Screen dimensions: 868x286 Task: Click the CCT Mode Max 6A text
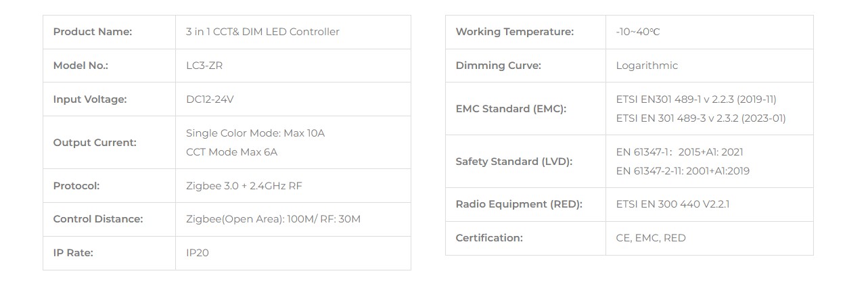(x=231, y=152)
